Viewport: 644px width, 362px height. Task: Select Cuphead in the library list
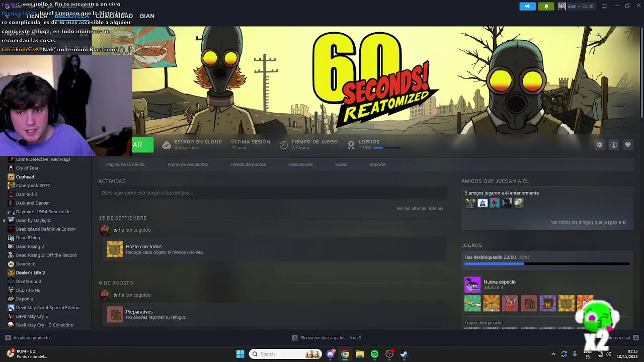[25, 177]
